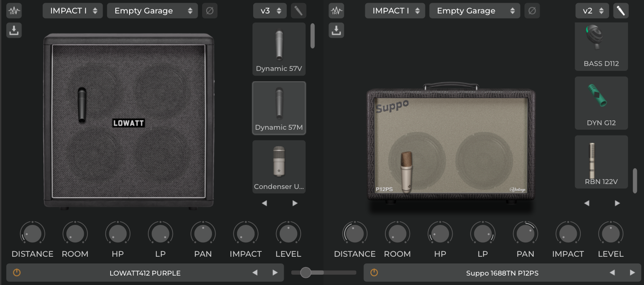Viewport: 644px width, 285px height.
Task: Select the BASS D112 microphone
Action: pyautogui.click(x=601, y=47)
